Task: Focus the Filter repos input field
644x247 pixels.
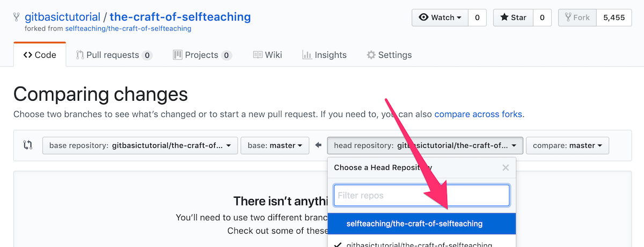Action: click(421, 196)
